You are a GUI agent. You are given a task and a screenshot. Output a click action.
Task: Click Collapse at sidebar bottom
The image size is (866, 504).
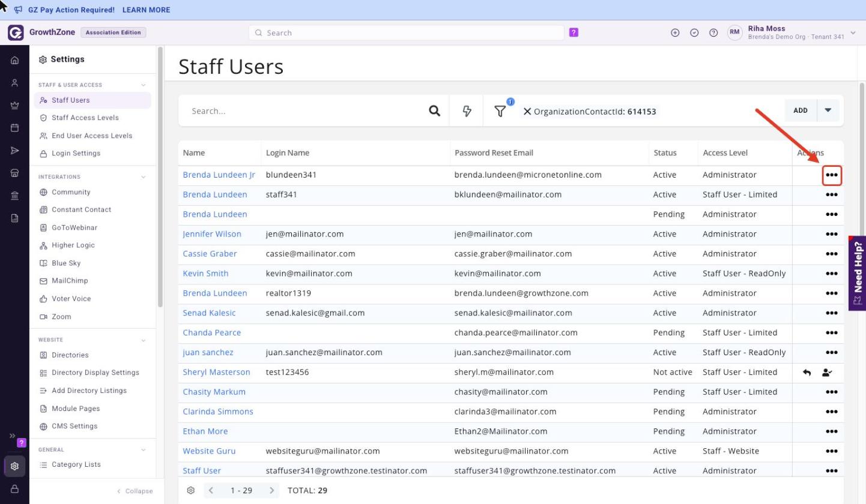pyautogui.click(x=135, y=491)
